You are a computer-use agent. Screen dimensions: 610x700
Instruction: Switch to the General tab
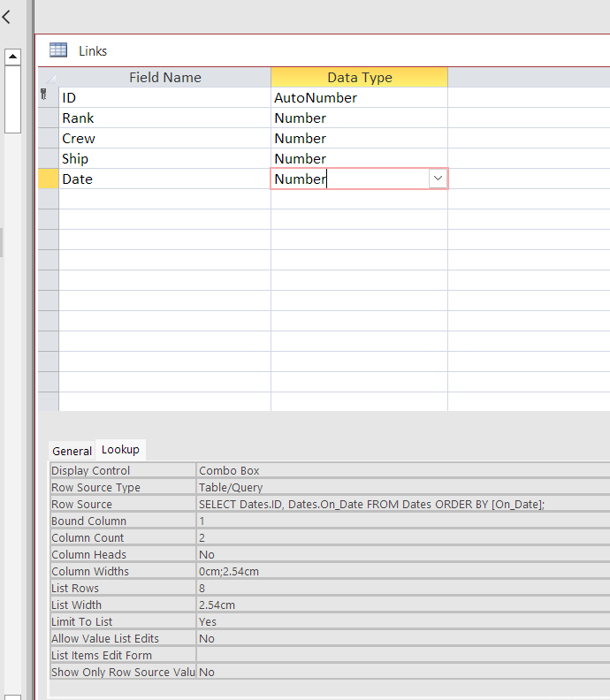tap(72, 451)
